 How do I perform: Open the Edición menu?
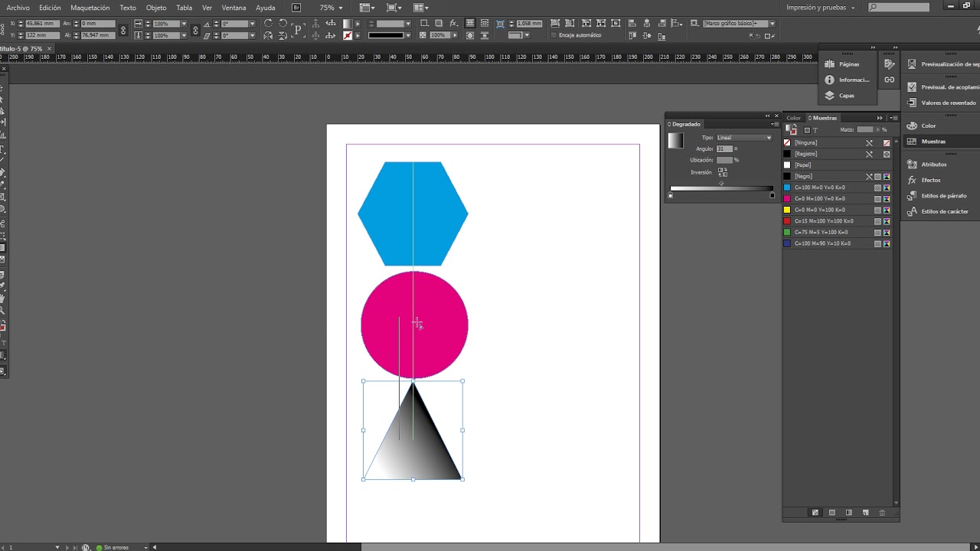click(x=50, y=8)
